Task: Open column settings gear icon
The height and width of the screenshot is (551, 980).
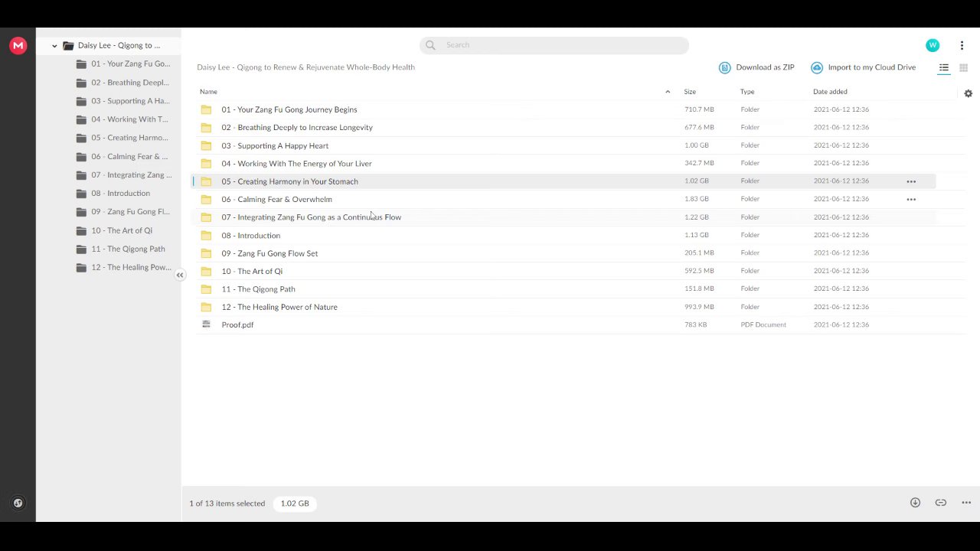Action: pyautogui.click(x=968, y=93)
